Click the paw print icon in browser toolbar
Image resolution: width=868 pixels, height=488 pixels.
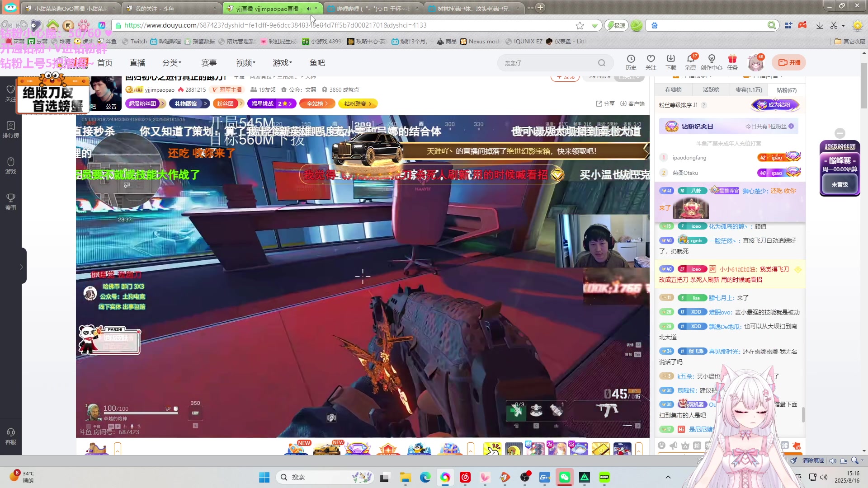pyautogui.click(x=84, y=25)
